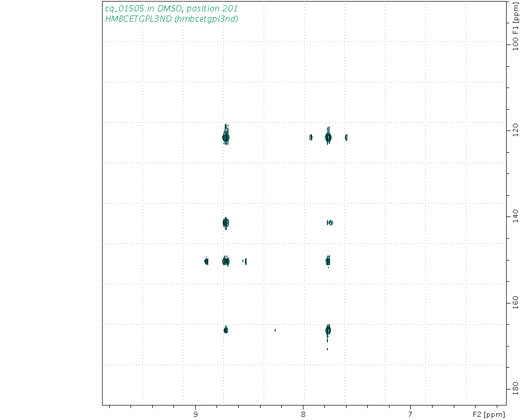Image resolution: width=532 pixels, height=420 pixels.
Task: Click the '120' tick label on F1 axis
Action: [x=516, y=131]
